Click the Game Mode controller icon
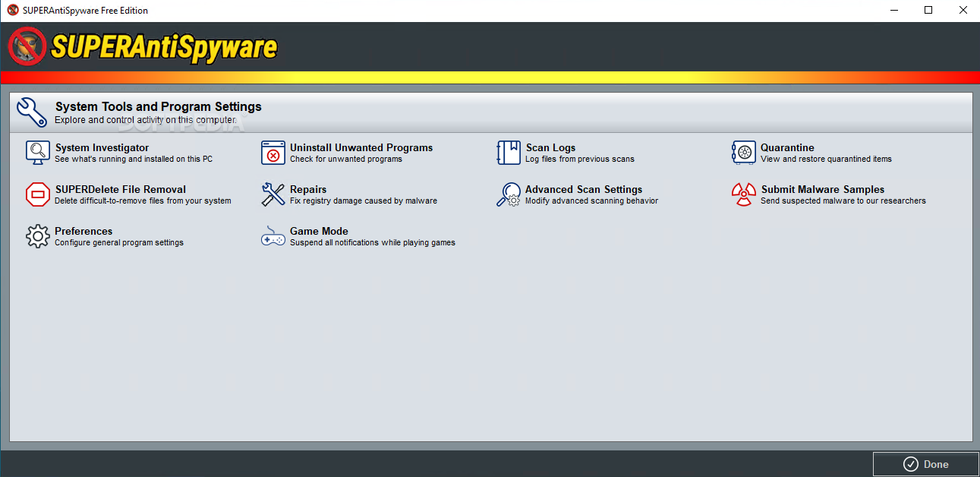The width and height of the screenshot is (980, 477). point(273,236)
